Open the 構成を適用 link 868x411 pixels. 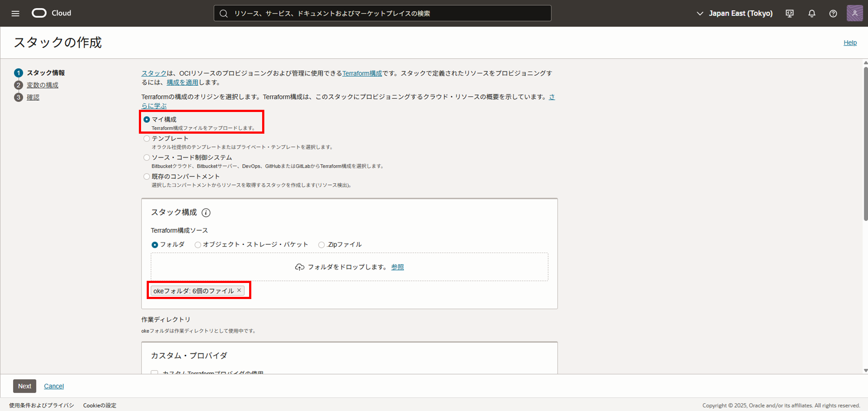coord(182,82)
